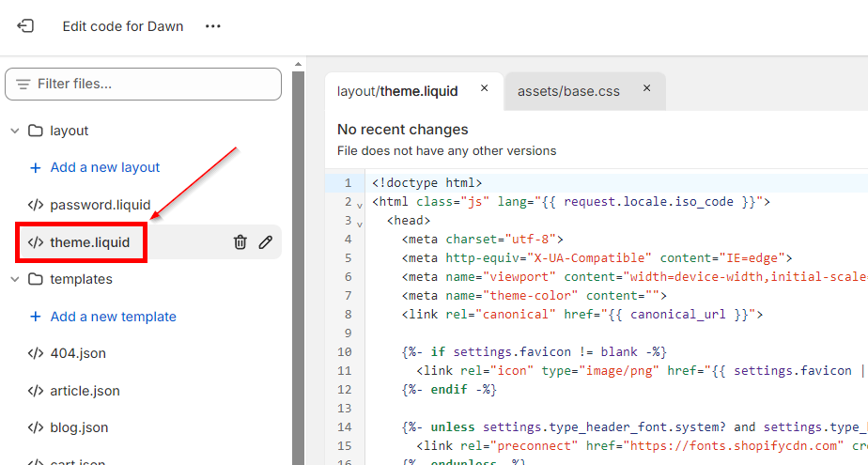This screenshot has height=465, width=868.
Task: Click the code icon beside 404.json
Action: [36, 353]
